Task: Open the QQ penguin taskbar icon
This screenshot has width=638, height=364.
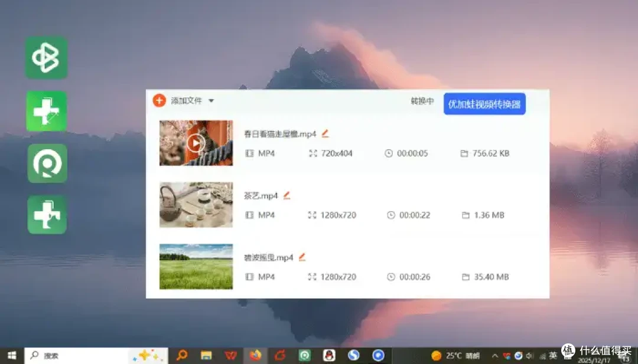Action: point(329,356)
